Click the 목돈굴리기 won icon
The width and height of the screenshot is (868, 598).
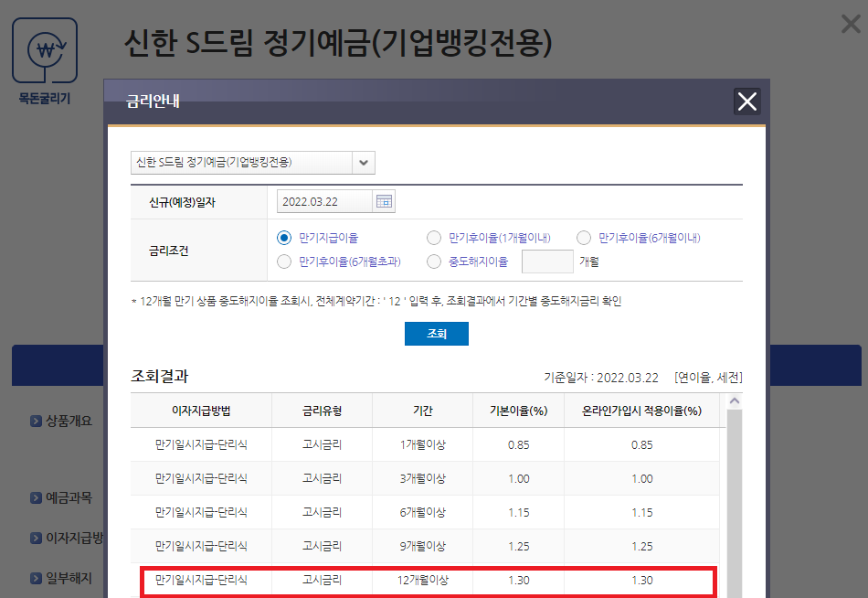[x=45, y=50]
